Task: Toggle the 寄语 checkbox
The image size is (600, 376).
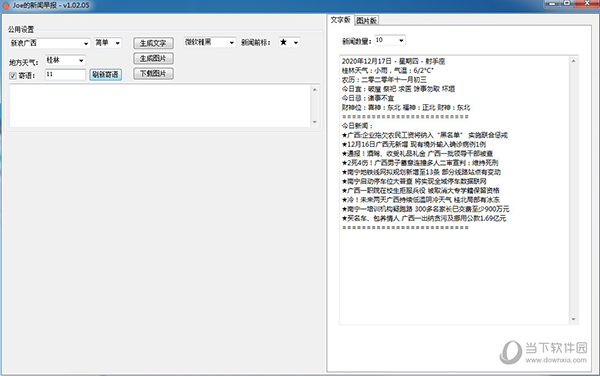Action: pos(13,76)
